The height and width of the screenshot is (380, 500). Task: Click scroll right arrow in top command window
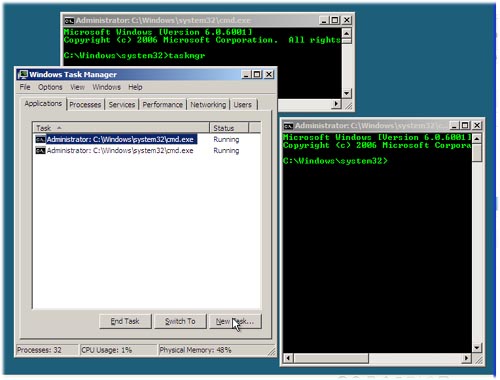click(x=336, y=104)
